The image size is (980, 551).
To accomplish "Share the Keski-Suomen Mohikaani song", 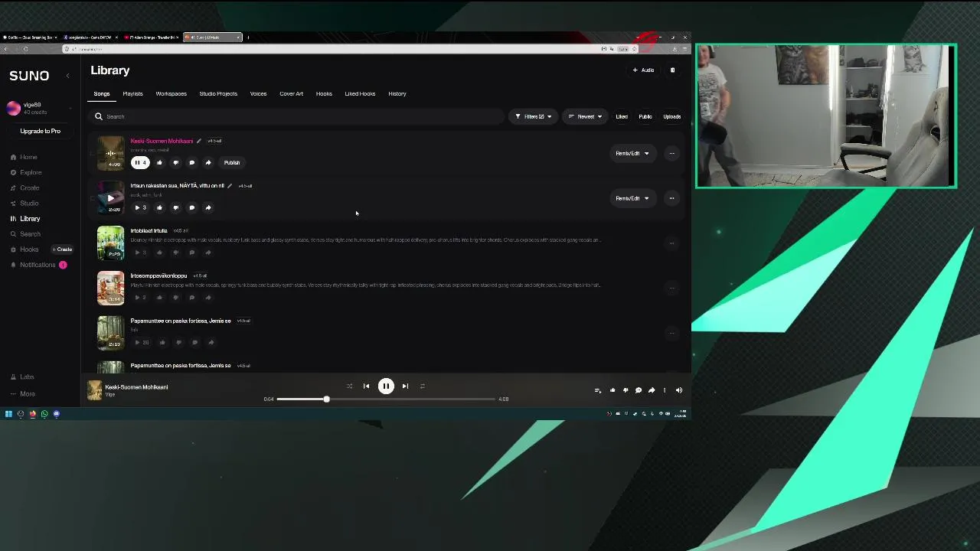I will pos(208,162).
